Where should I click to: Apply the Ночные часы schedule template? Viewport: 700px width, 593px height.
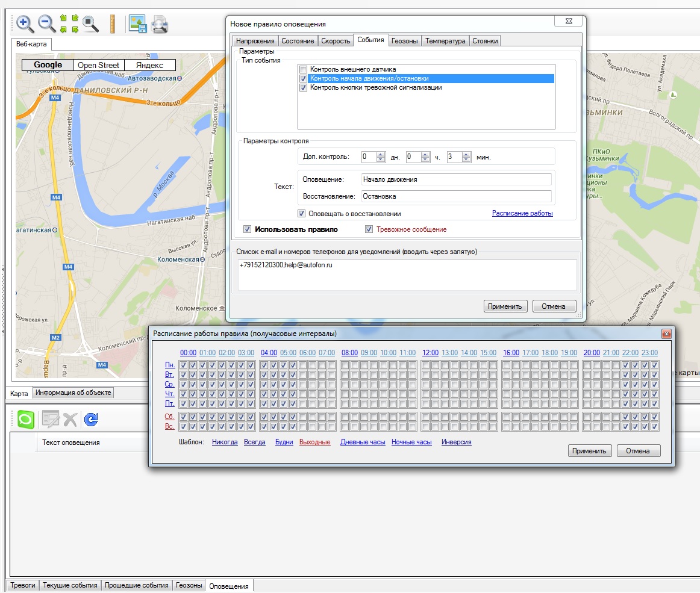(411, 442)
